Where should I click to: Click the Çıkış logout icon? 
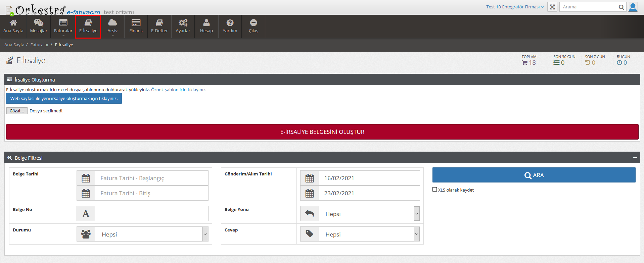pos(254,23)
